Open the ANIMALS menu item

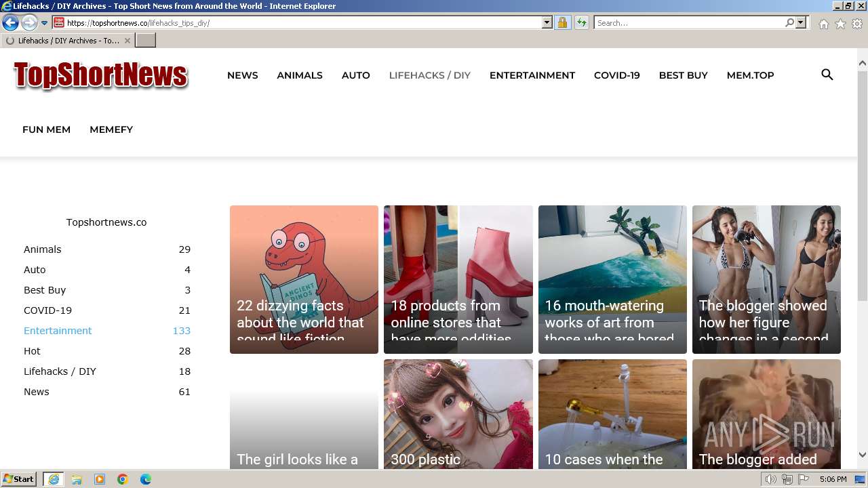click(300, 75)
